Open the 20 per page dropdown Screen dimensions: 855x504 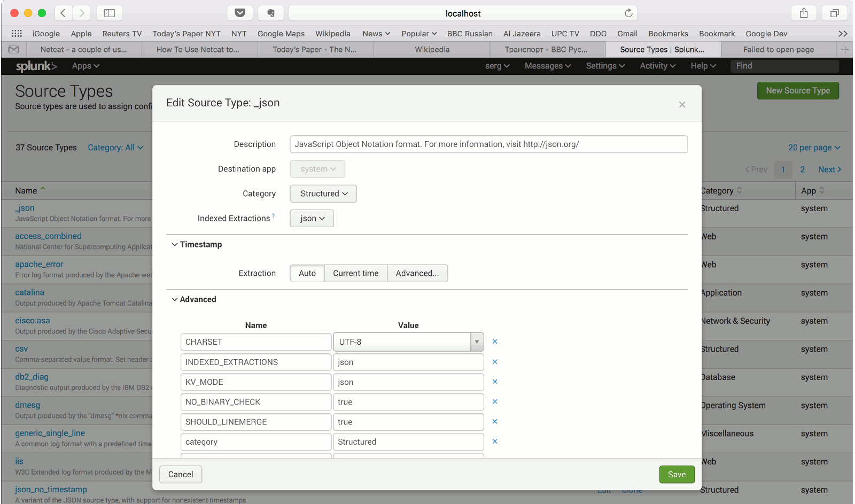pyautogui.click(x=814, y=148)
